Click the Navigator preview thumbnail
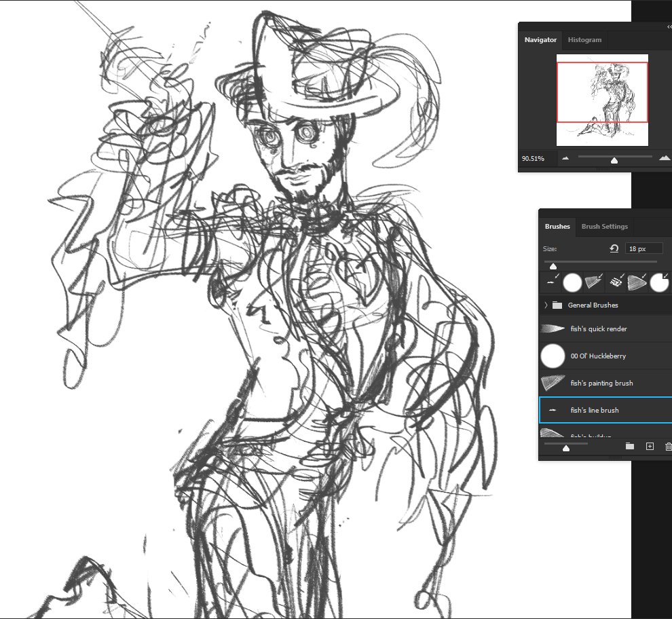672x619 pixels. coord(602,100)
